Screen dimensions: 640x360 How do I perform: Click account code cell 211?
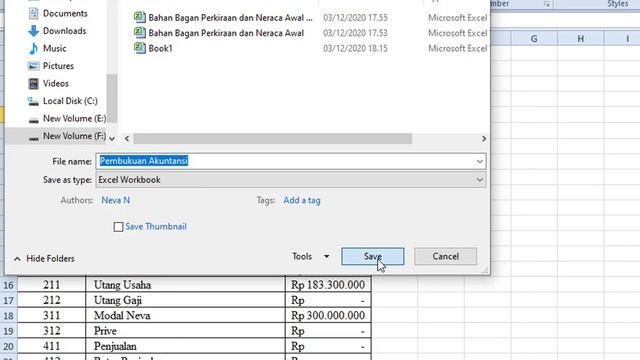pos(51,285)
